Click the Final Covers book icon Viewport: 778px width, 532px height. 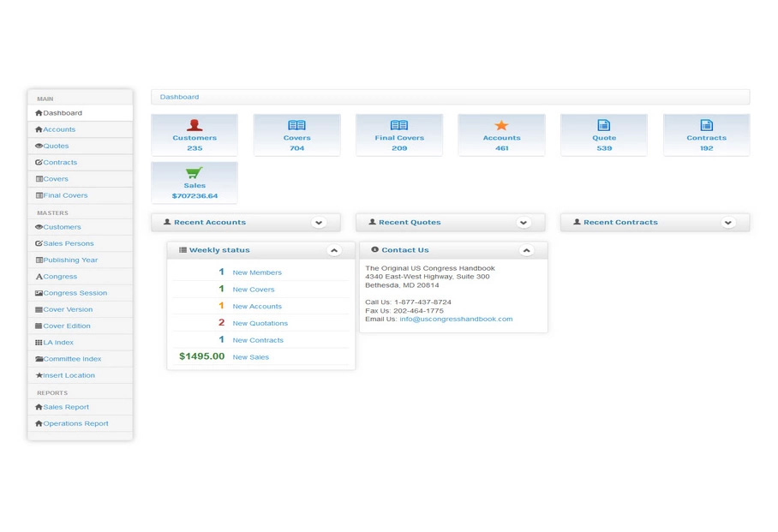[399, 125]
